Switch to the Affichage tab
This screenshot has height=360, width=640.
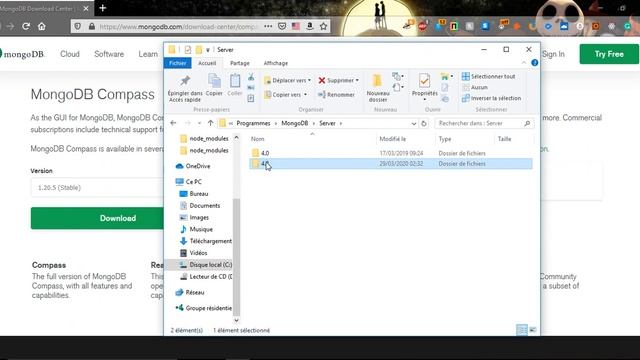click(x=276, y=63)
